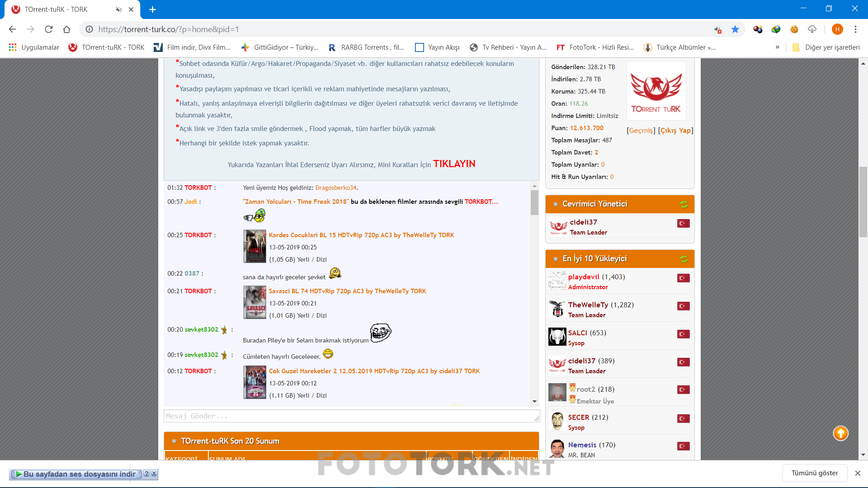Click the chat box scroll-up arrow

[x=534, y=186]
